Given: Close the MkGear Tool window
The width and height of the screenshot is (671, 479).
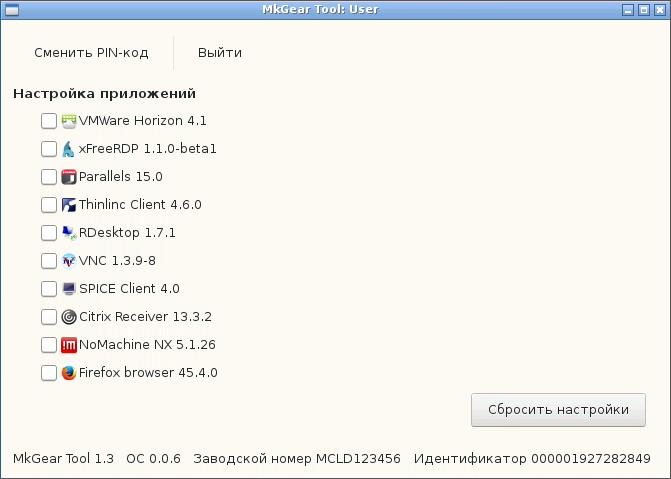Looking at the screenshot, I should (659, 10).
